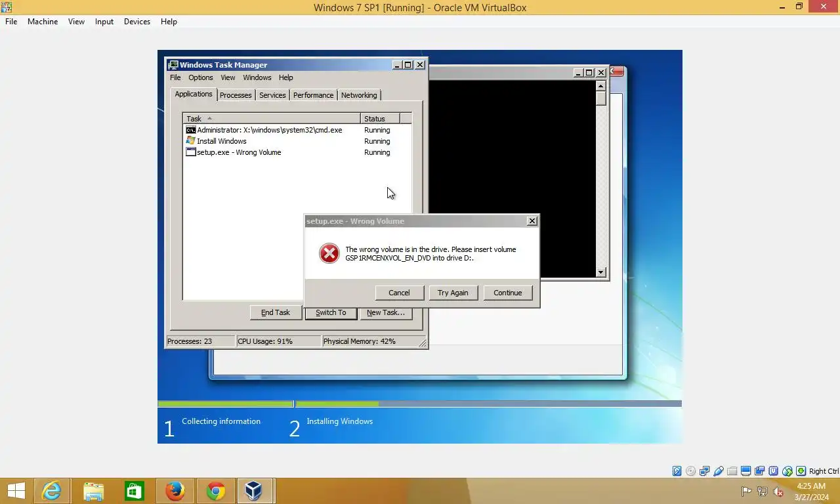Screen dimensions: 840x504
Task: Open the VirtualBox File menu
Action: (x=11, y=22)
